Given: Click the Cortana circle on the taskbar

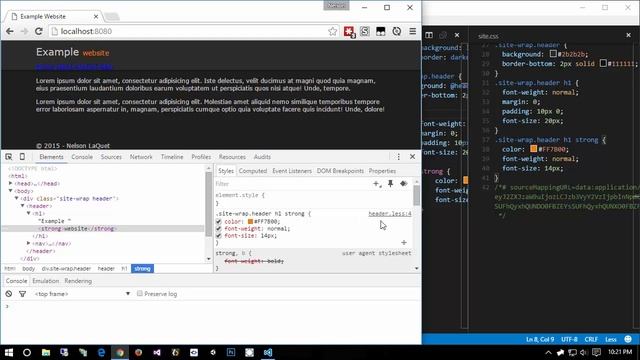Looking at the screenshot, I should coord(27,352).
